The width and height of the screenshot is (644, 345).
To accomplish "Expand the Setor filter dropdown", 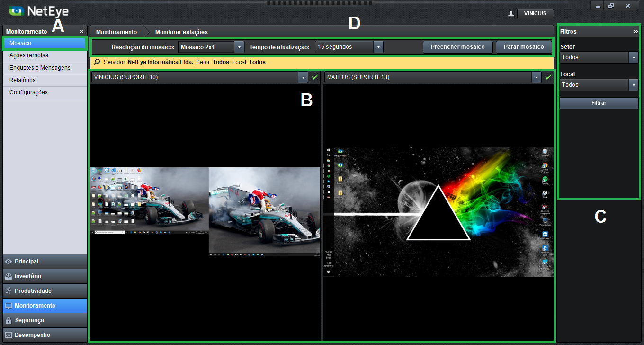I will (634, 57).
